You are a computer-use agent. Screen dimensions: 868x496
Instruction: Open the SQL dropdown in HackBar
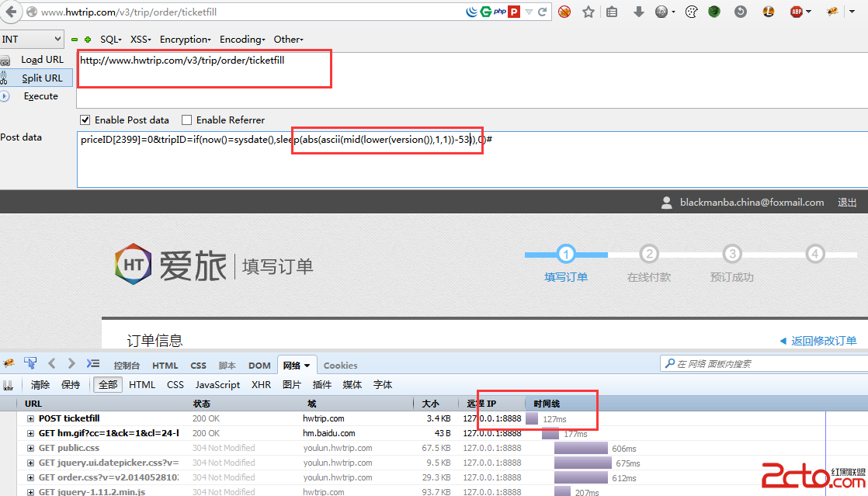tap(109, 39)
